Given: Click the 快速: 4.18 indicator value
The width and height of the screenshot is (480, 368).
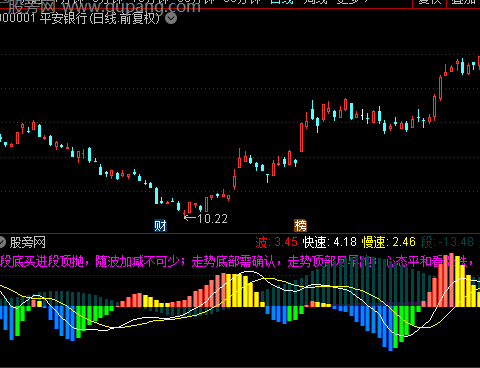Looking at the screenshot, I should click(330, 242).
